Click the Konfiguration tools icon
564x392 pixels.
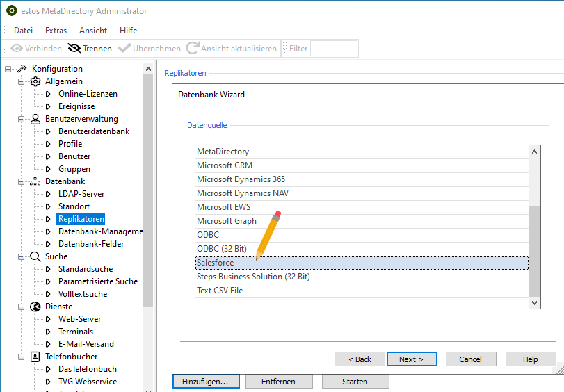22,69
